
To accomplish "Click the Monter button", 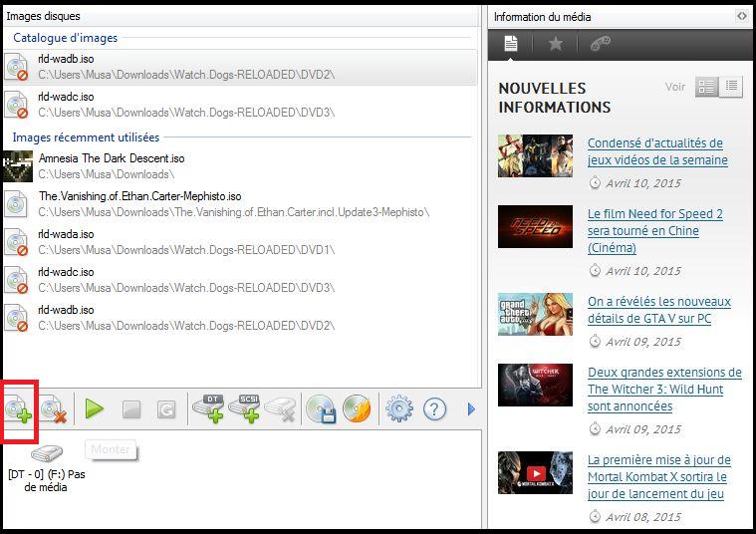I will click(111, 449).
